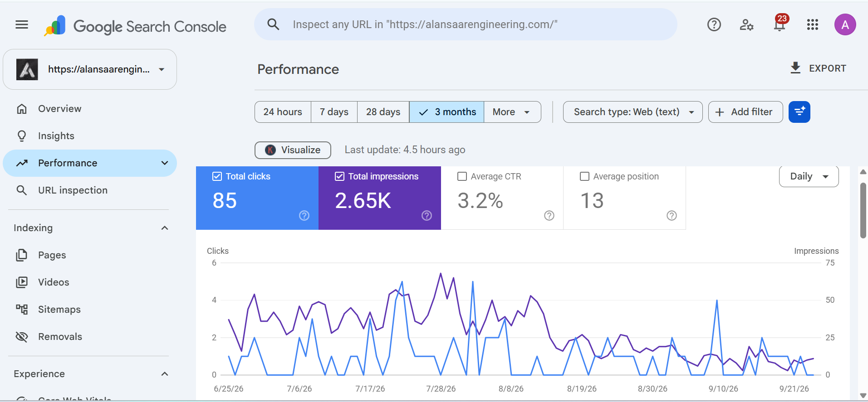Select 3 months date range

pos(446,112)
